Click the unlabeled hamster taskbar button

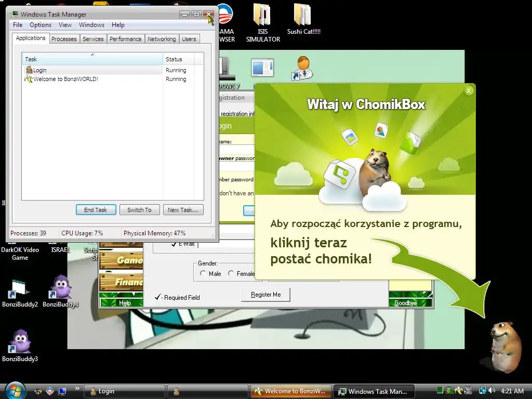point(208,391)
